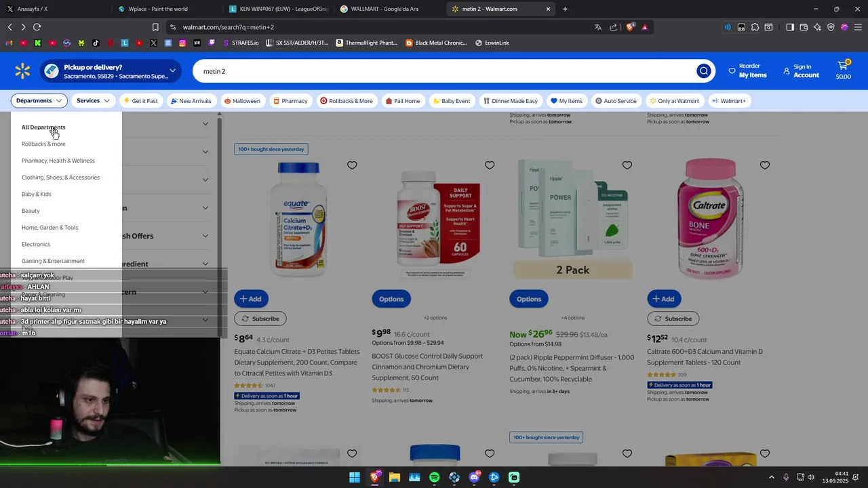The width and height of the screenshot is (868, 488).
Task: Add Caltrate 600+D3 to cart
Action: 664,299
